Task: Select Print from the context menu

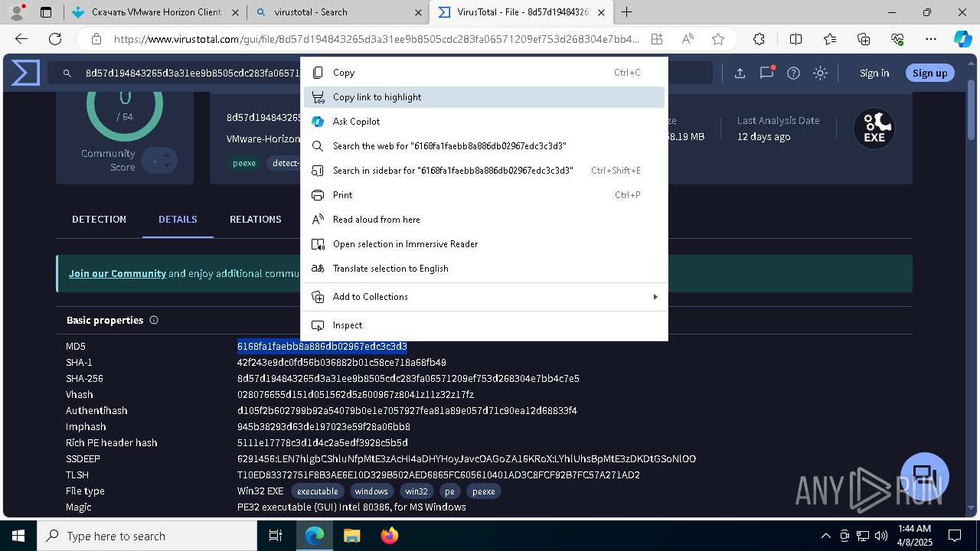Action: (x=484, y=195)
